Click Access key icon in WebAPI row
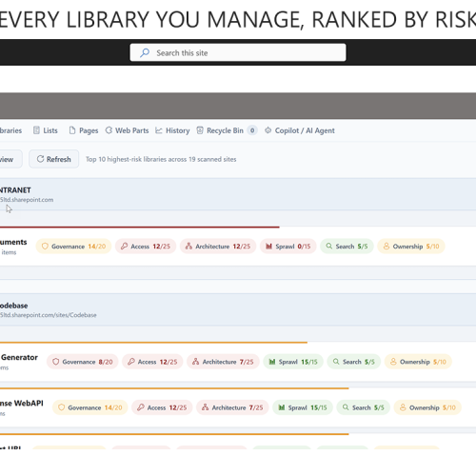Viewport: 476px width, 476px height. pos(141,407)
